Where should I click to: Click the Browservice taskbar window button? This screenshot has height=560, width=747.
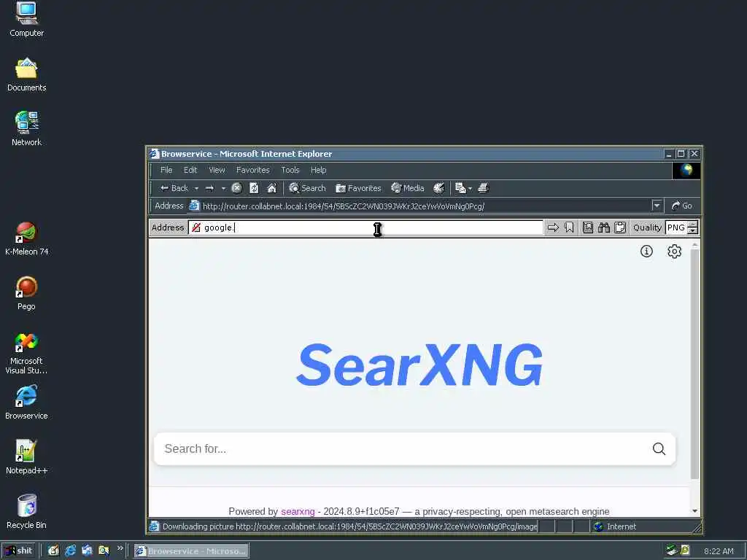tap(190, 551)
